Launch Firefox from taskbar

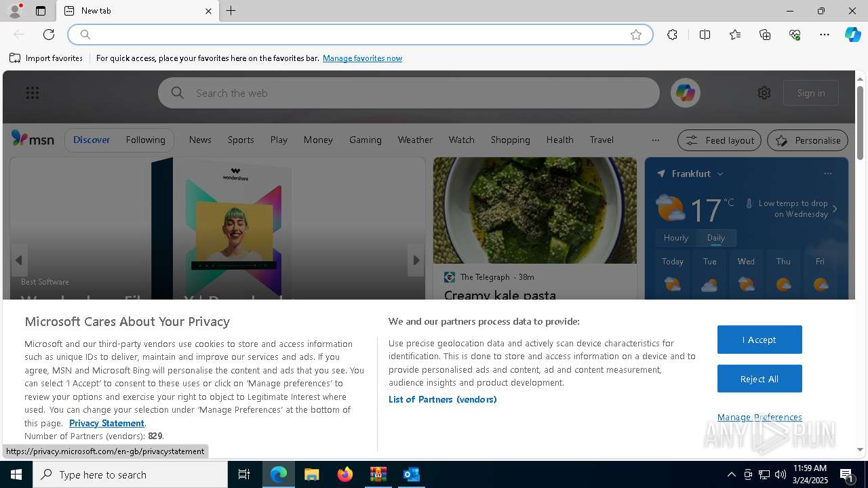[345, 474]
